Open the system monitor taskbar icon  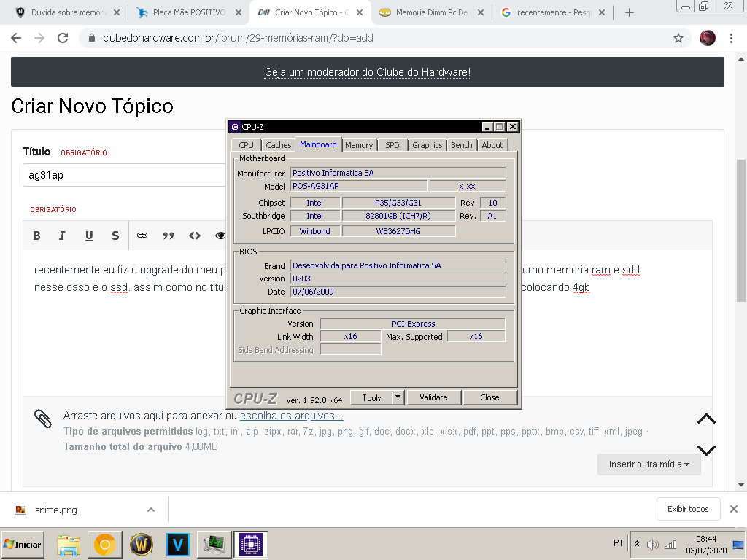[214, 545]
